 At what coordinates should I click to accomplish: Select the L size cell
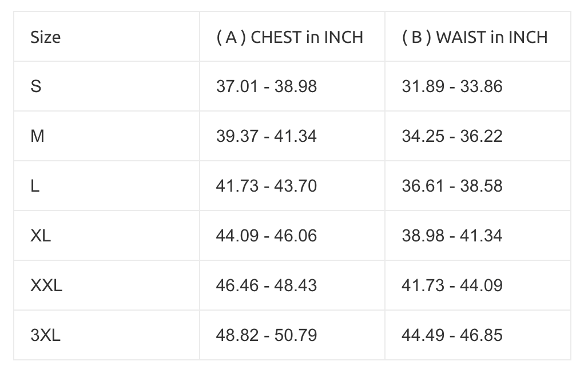pyautogui.click(x=35, y=186)
